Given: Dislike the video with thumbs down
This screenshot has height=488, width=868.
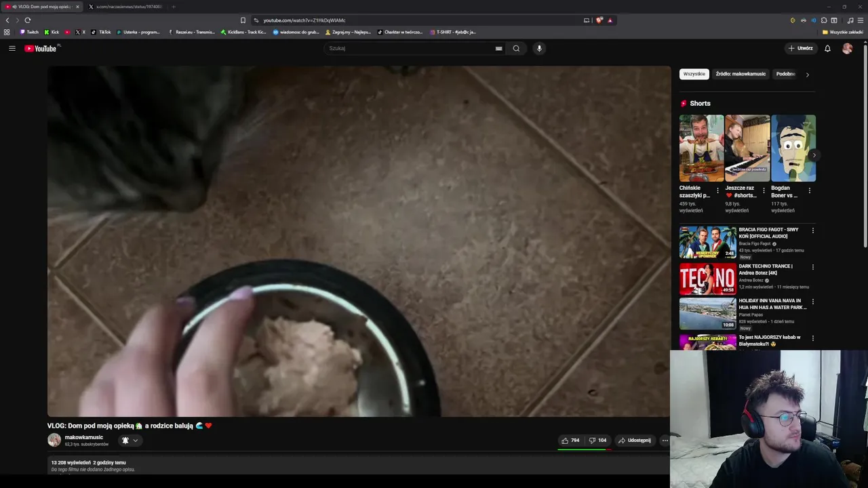Looking at the screenshot, I should coord(597,441).
